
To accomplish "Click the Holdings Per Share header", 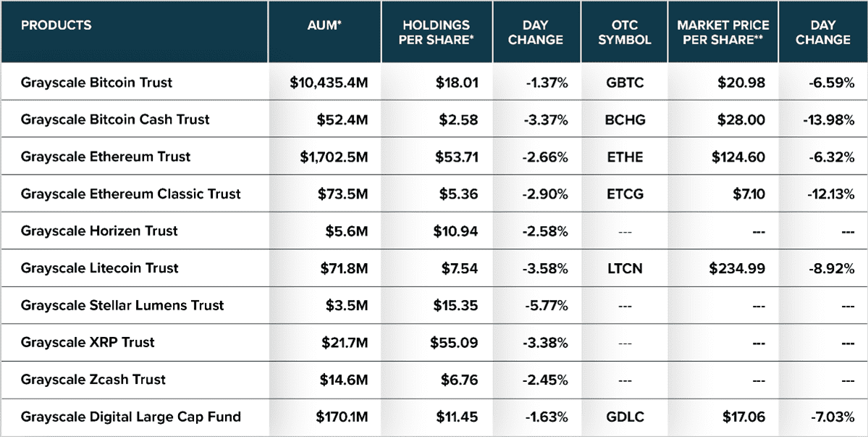I will pos(437,33).
